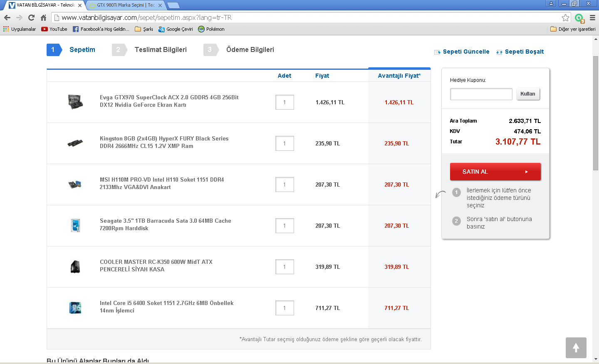Image resolution: width=599 pixels, height=364 pixels.
Task: Click the Ara Toplam 2.633,71 TL value
Action: (x=525, y=121)
